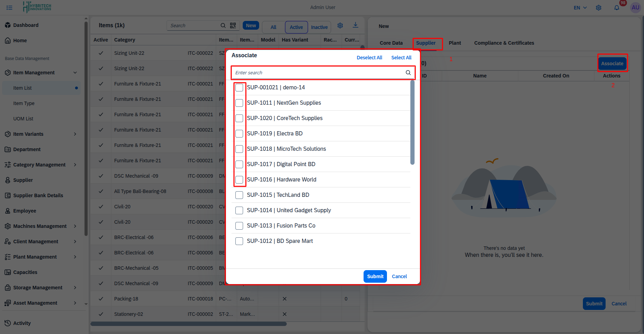Select the SUP-1014 United Gadget Supply checkbox
This screenshot has height=334, width=644.
(x=239, y=210)
